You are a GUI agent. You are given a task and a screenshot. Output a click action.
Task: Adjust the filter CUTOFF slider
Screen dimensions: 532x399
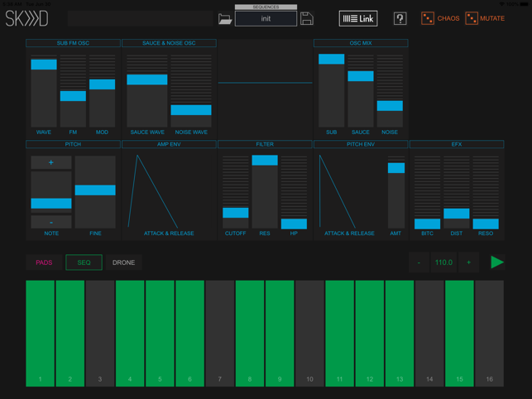236,192
